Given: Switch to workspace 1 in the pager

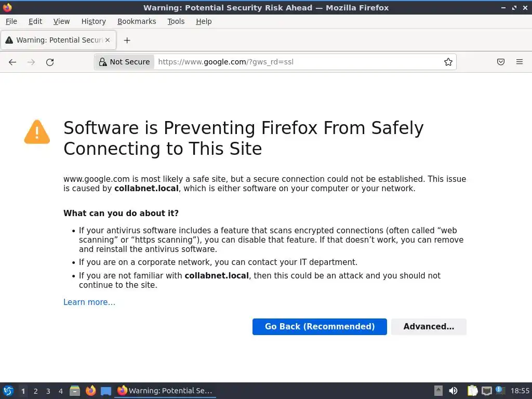Looking at the screenshot, I should click(23, 391).
